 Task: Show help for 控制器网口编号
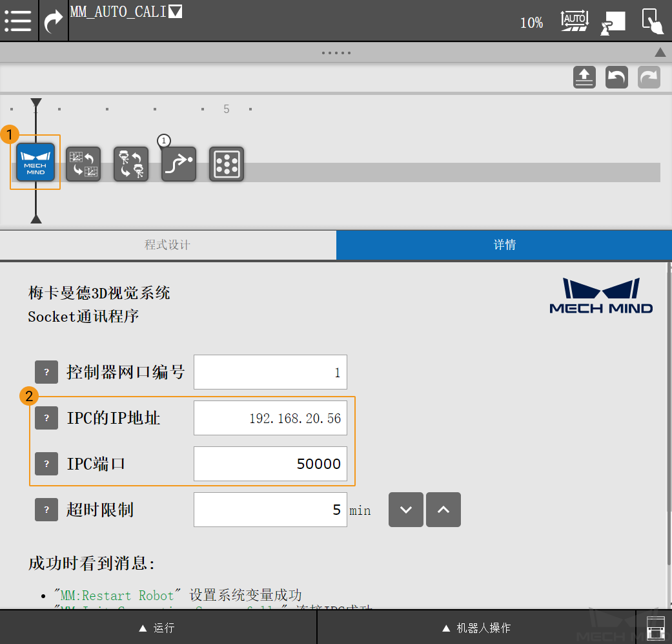(x=46, y=372)
